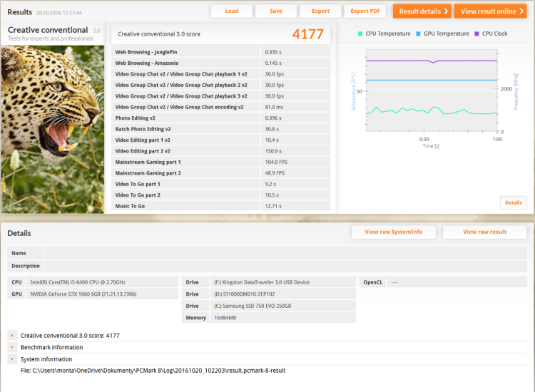Screen dimensions: 535x392
Task: Select the Video Editing part 2 v2 row
Action: pos(220,151)
